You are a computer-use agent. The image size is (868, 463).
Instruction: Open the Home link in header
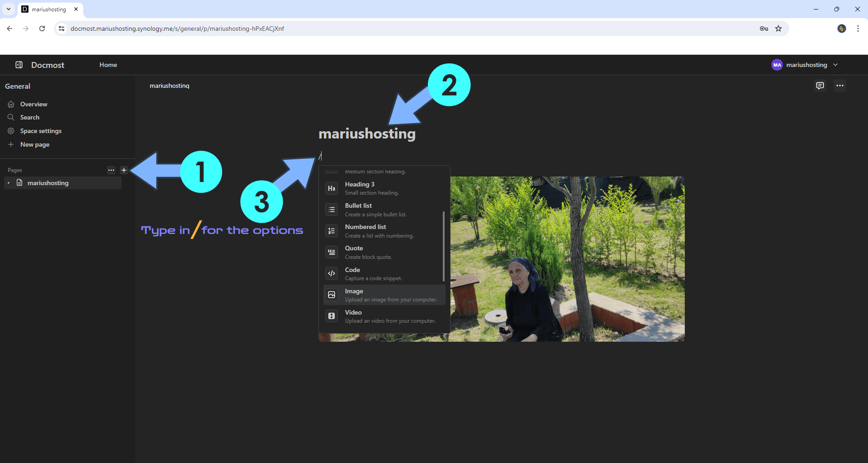pyautogui.click(x=108, y=65)
